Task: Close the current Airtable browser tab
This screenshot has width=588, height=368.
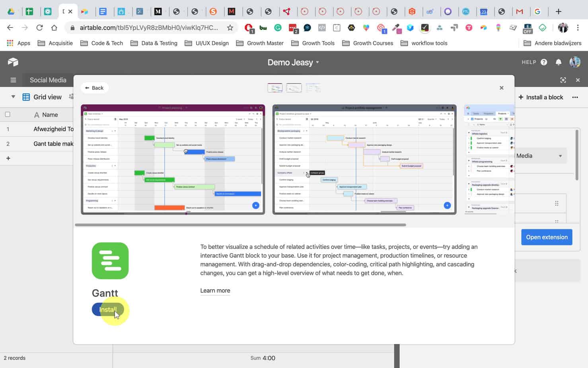Action: click(x=70, y=12)
